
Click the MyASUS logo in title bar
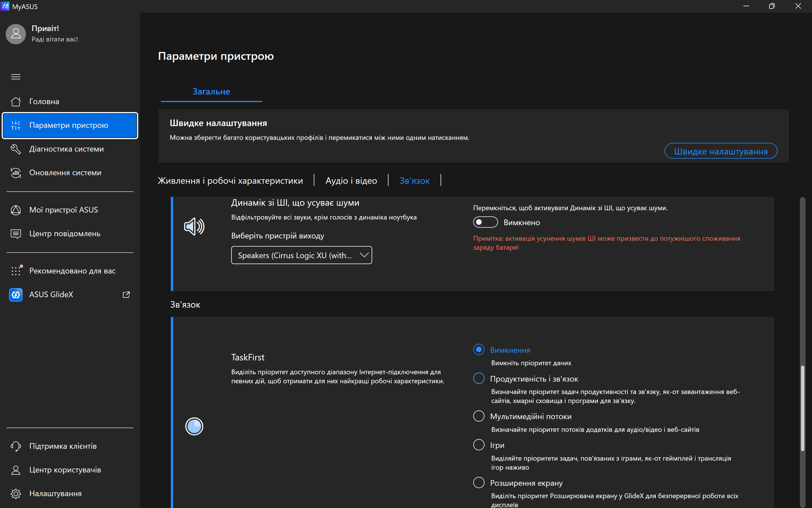(x=5, y=6)
